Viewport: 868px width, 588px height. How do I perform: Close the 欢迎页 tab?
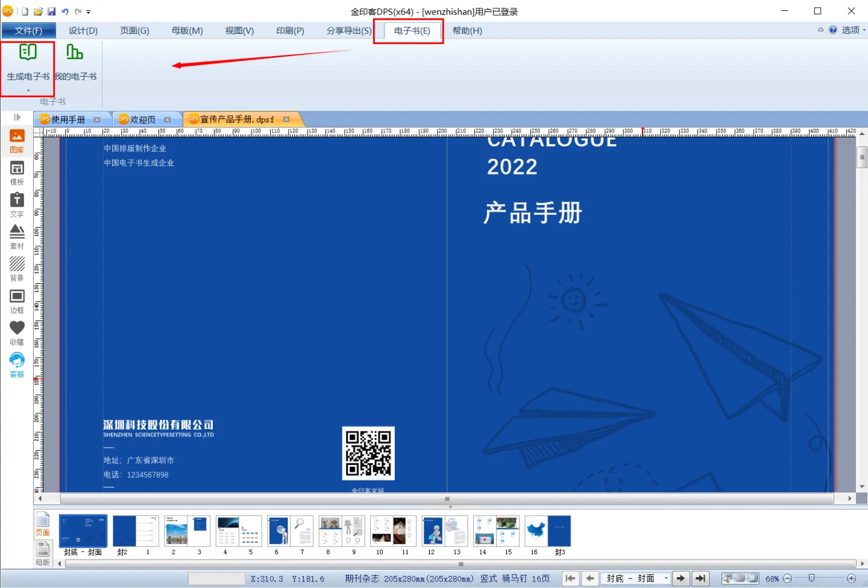(x=168, y=119)
